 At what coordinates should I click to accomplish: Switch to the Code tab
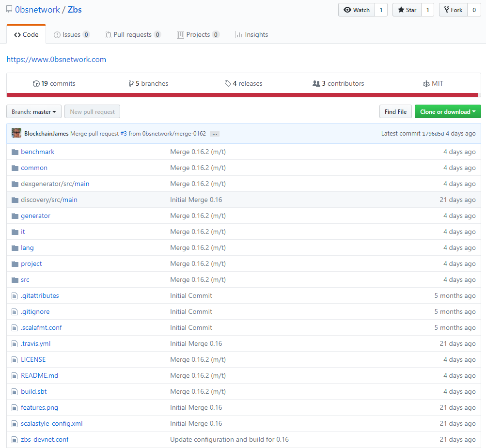pyautogui.click(x=26, y=35)
